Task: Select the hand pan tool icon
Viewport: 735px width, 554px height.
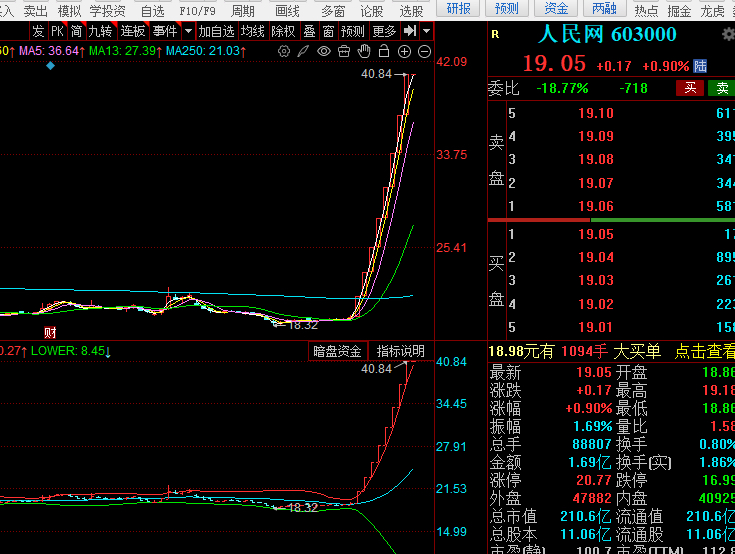Action: [x=364, y=51]
